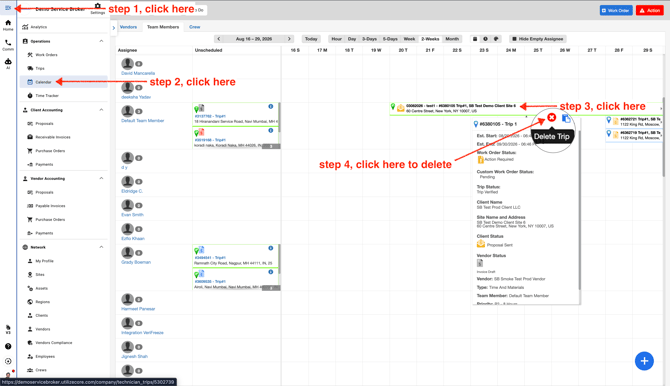Click the blue plus floating button
The image size is (670, 386).
point(644,361)
